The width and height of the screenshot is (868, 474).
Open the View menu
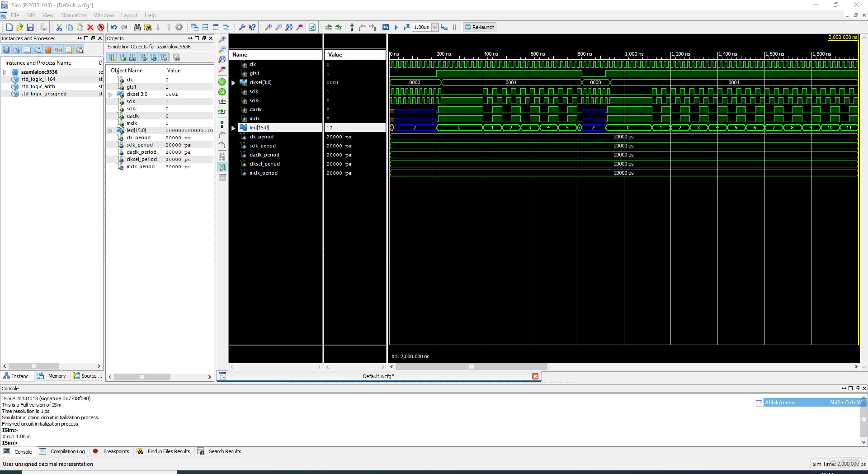[48, 15]
